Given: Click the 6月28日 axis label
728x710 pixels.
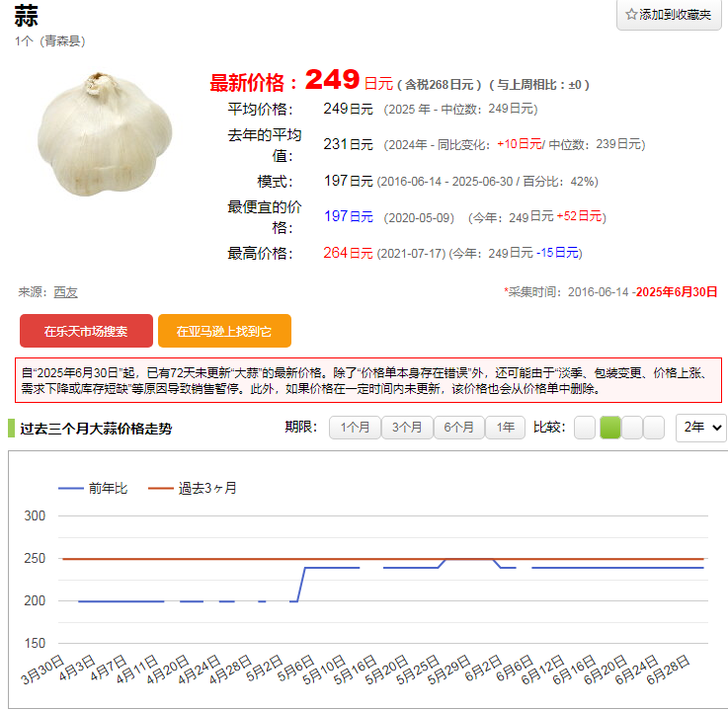Looking at the screenshot, I should coord(668,670).
